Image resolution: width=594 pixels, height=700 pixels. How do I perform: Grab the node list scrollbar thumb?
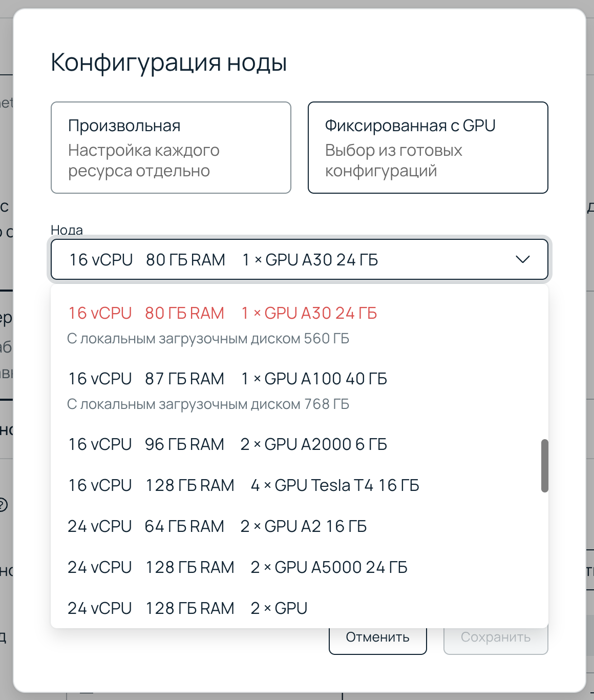click(544, 465)
